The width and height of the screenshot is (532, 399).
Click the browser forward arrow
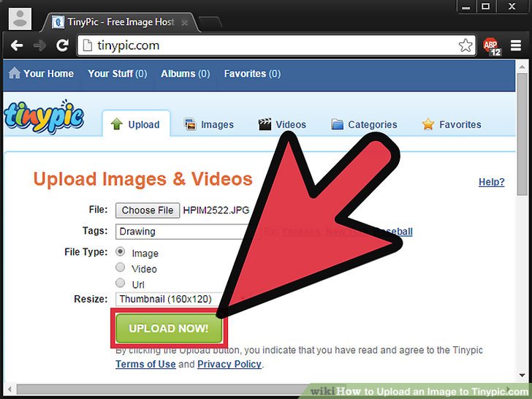[x=39, y=45]
